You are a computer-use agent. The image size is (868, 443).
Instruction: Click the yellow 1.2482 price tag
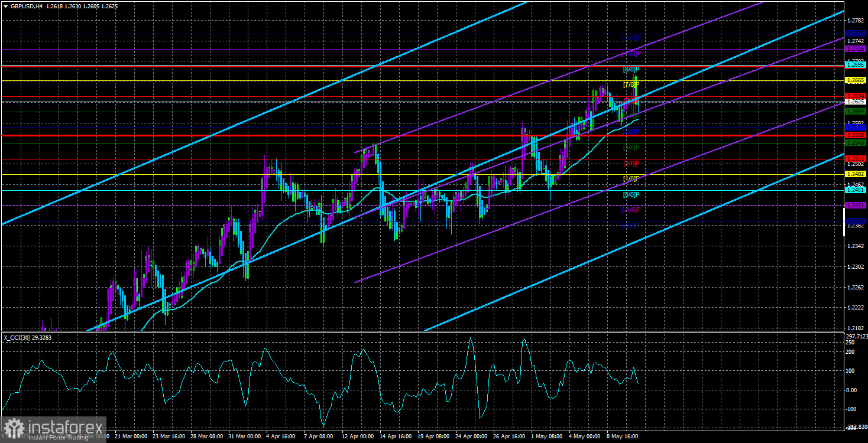(x=856, y=174)
